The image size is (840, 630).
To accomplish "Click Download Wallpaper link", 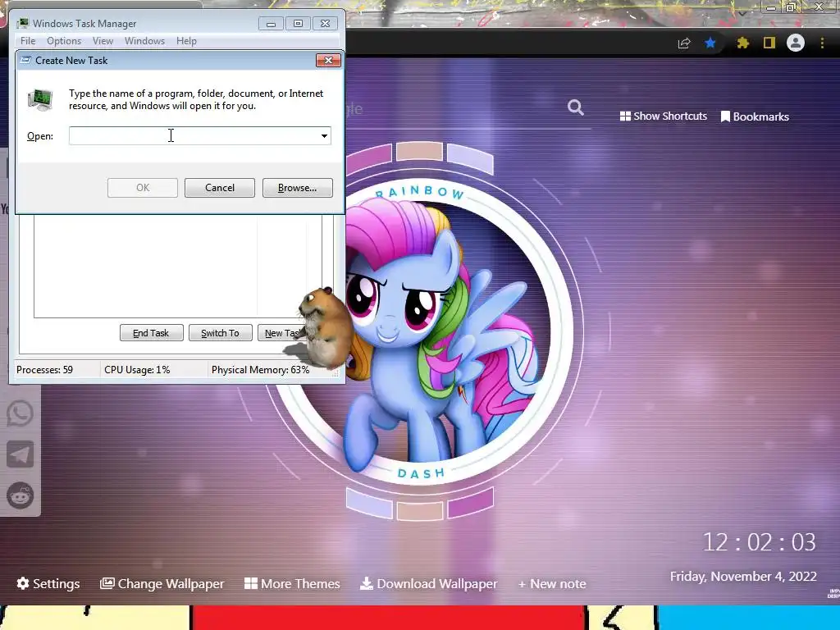I will coord(428,583).
